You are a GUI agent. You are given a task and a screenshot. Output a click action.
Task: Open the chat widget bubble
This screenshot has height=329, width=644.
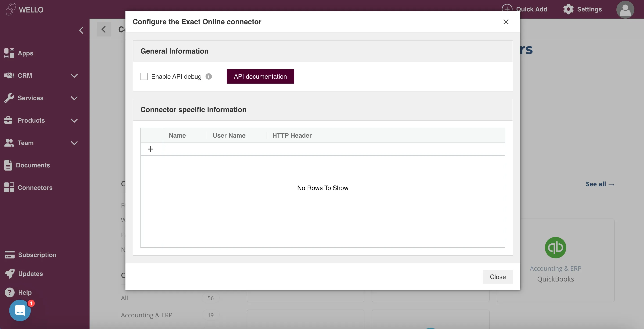(20, 310)
